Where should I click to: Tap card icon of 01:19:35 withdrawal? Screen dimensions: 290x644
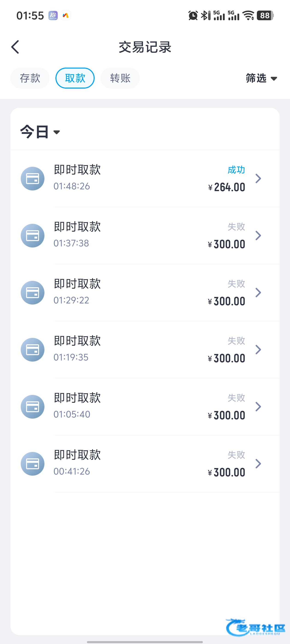pyautogui.click(x=32, y=350)
